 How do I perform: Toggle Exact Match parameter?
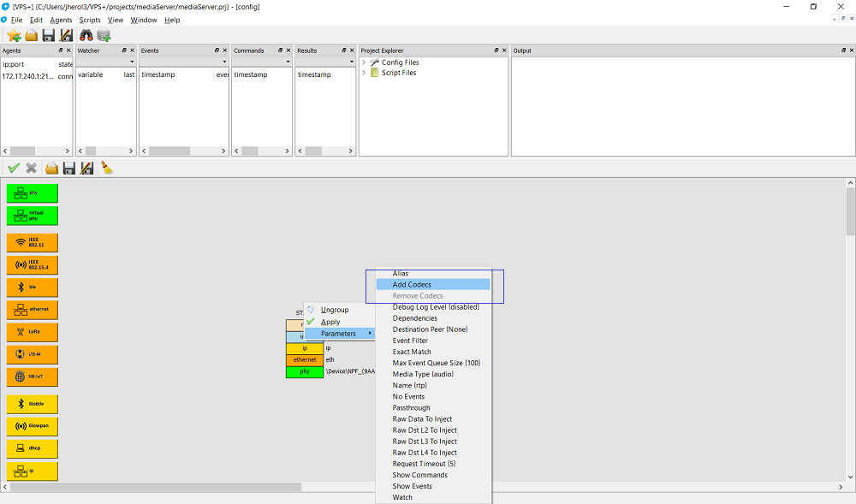pos(412,352)
